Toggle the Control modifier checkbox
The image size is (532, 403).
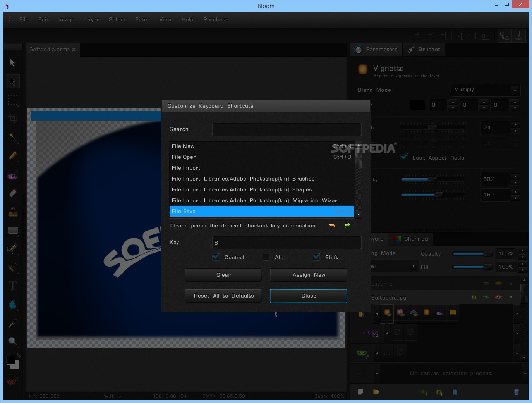click(216, 257)
